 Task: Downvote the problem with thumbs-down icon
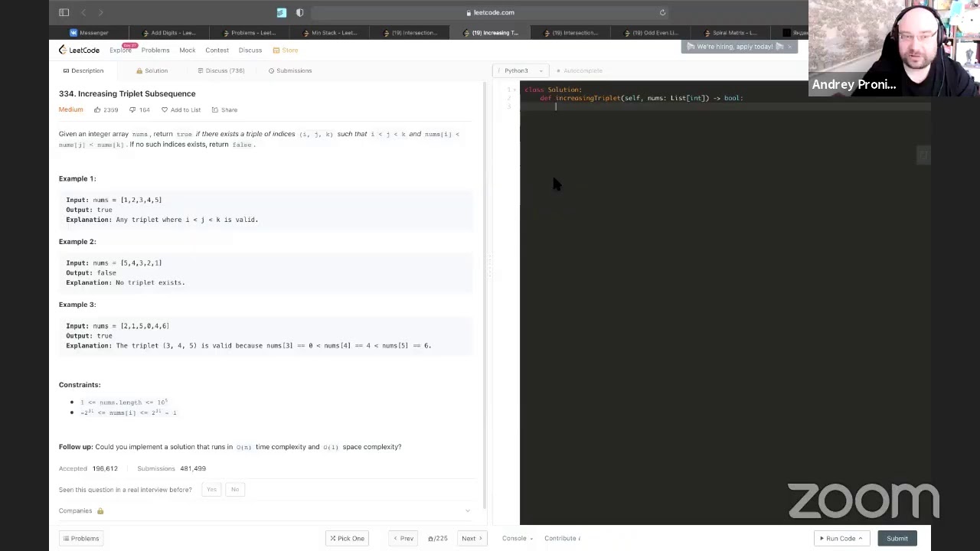tap(139, 110)
